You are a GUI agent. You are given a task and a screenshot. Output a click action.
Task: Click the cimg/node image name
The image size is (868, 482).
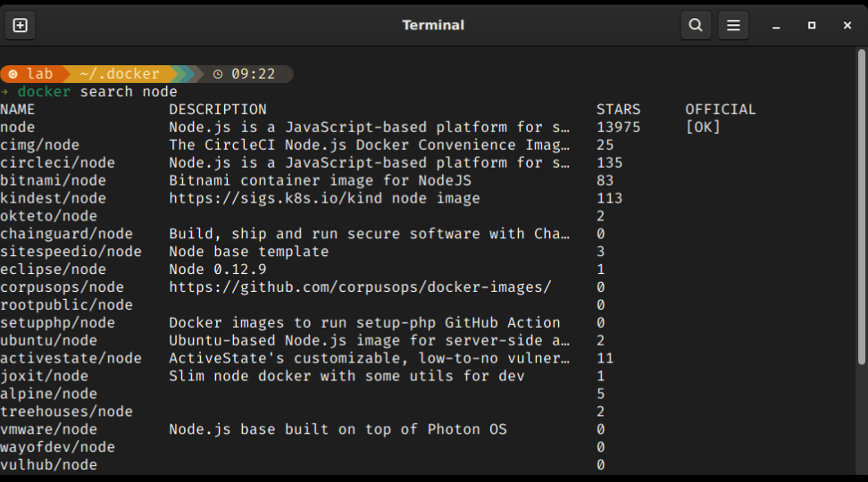click(x=40, y=145)
